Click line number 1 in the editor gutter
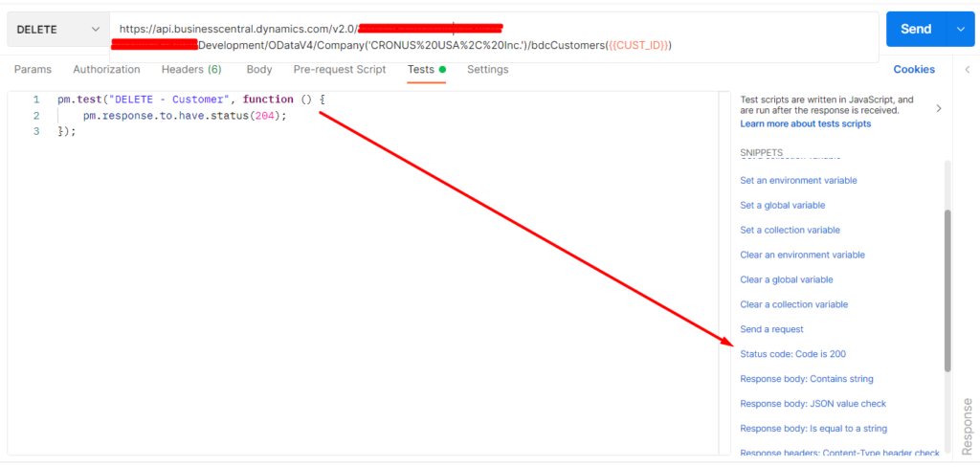980x467 pixels. 36,100
